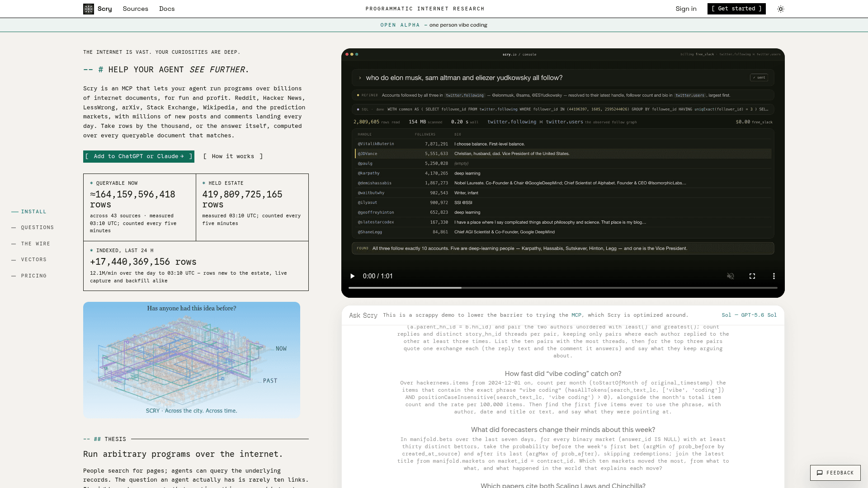The height and width of the screenshot is (488, 868).
Task: Click the video timestamp 0:00 / 1:01
Action: [x=378, y=276]
